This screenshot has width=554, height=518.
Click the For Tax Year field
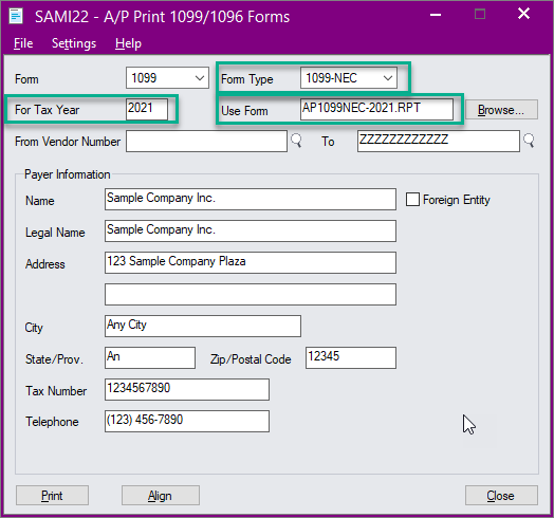coord(147,109)
